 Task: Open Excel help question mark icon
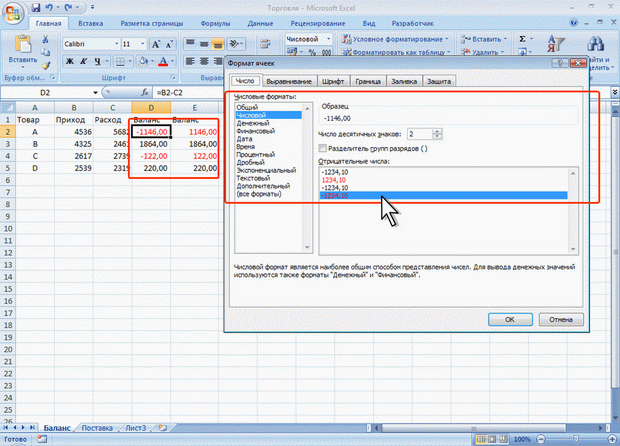point(573,23)
